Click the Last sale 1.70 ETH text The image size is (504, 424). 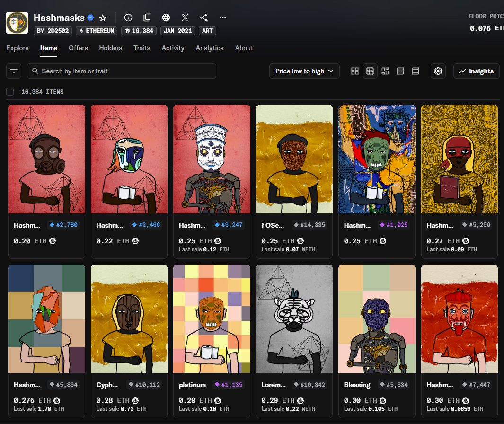[39, 409]
